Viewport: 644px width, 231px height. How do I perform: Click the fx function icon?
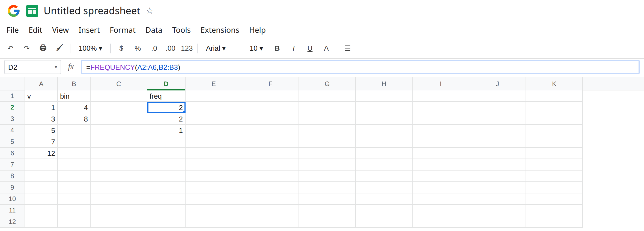[x=71, y=67]
